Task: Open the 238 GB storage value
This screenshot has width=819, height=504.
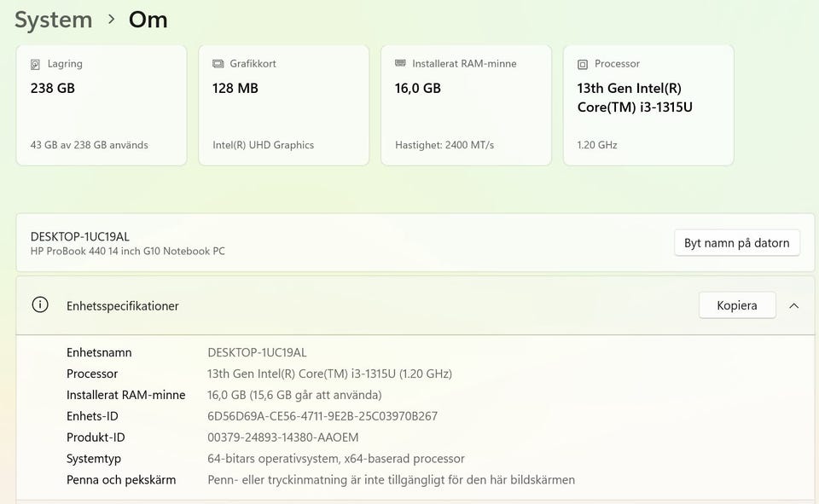Action: click(53, 88)
